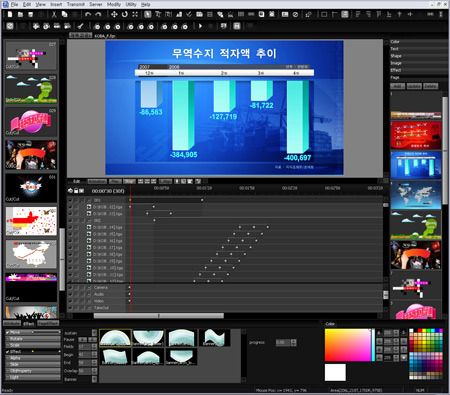The width and height of the screenshot is (450, 395).
Task: Click the cyan hue slider bar
Action: (373, 345)
